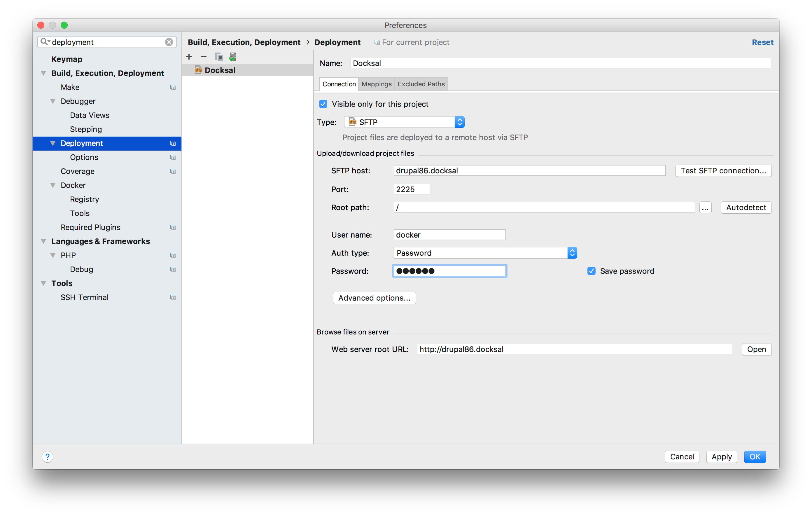Click Test SFTP connection button
The width and height of the screenshot is (812, 516).
click(x=723, y=170)
